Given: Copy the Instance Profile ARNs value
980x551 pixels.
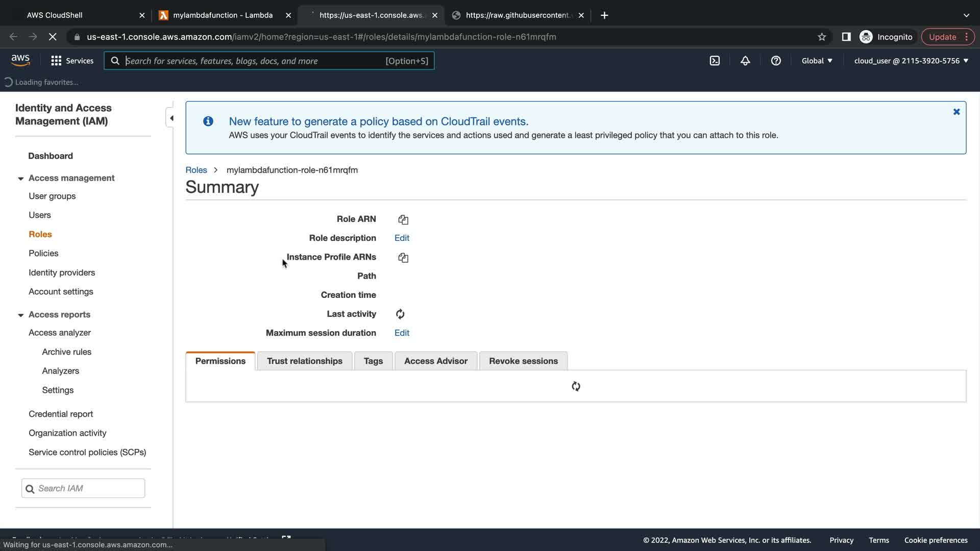Looking at the screenshot, I should 403,258.
